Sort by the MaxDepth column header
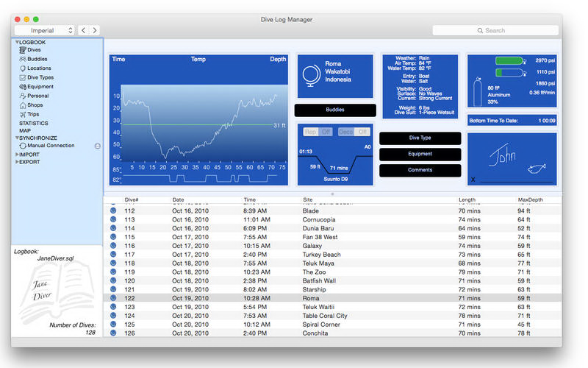Viewport: 588px width, 368px height. point(530,199)
